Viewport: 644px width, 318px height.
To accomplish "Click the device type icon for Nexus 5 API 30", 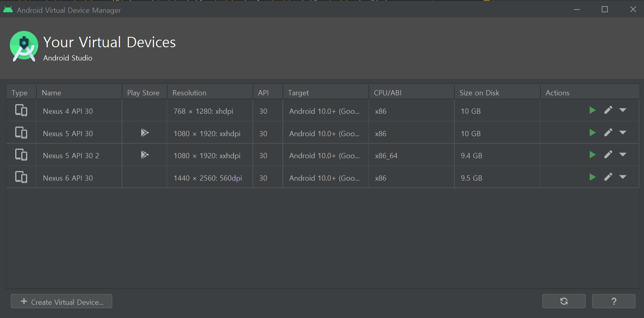I will (21, 133).
